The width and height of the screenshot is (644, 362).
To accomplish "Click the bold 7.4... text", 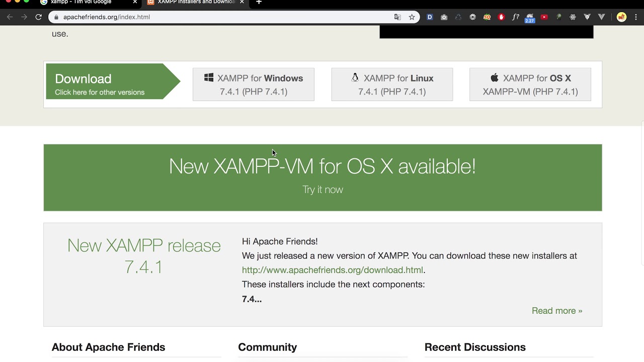I will pyautogui.click(x=252, y=299).
